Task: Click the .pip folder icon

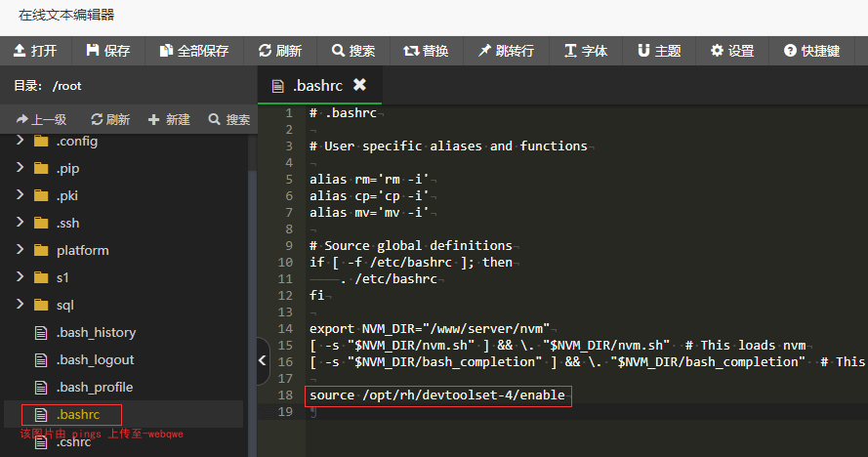Action: (x=41, y=168)
